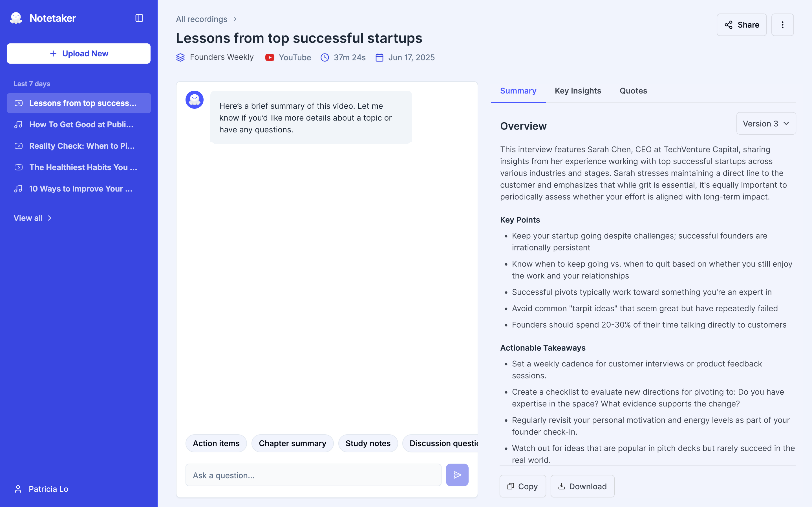
Task: Open the Version 3 dropdown
Action: point(766,123)
